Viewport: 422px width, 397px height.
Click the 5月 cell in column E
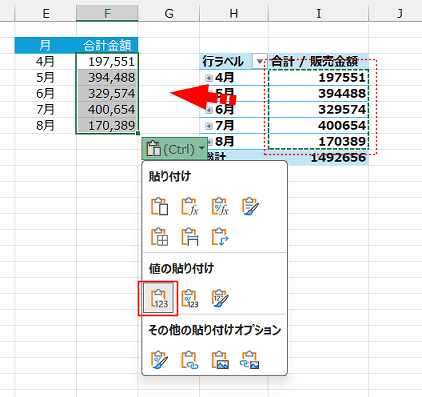pos(45,78)
